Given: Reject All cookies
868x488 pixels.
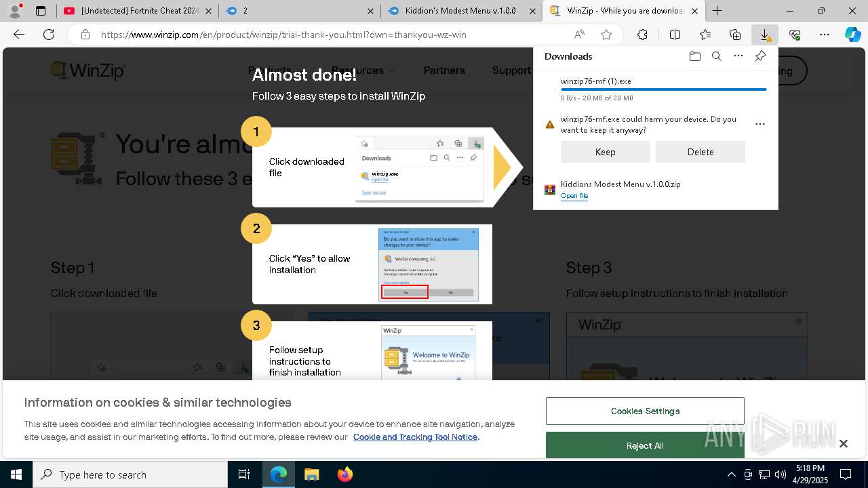Looking at the screenshot, I should 645,445.
